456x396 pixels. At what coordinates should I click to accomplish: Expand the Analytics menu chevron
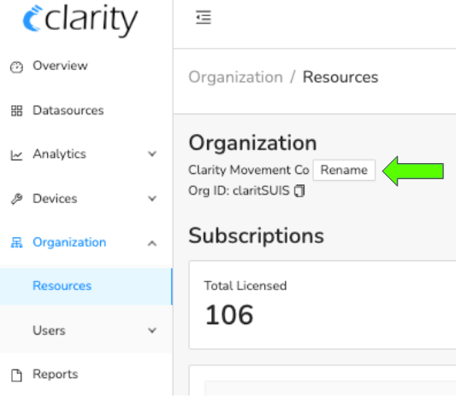coord(152,154)
